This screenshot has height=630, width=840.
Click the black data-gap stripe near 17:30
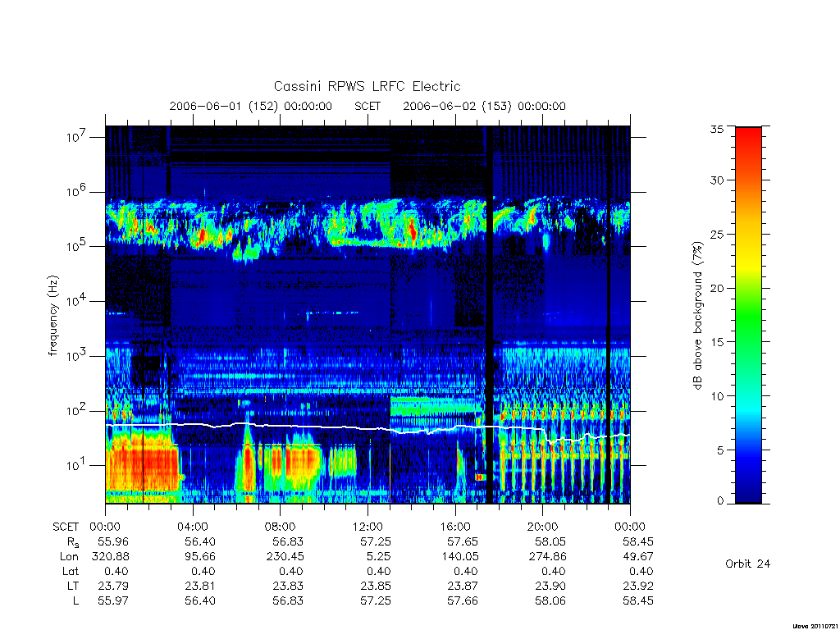coord(489,315)
